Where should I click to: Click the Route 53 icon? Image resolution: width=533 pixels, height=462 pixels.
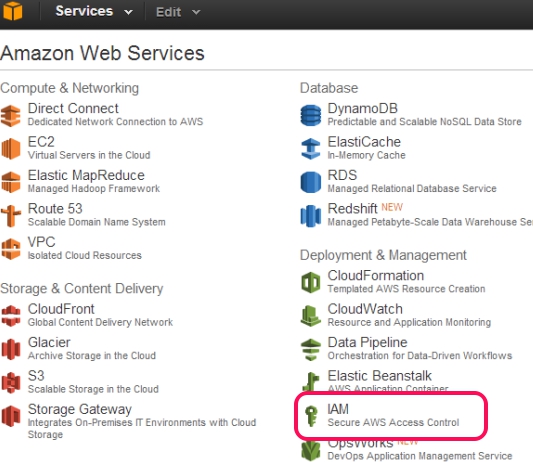tap(11, 216)
